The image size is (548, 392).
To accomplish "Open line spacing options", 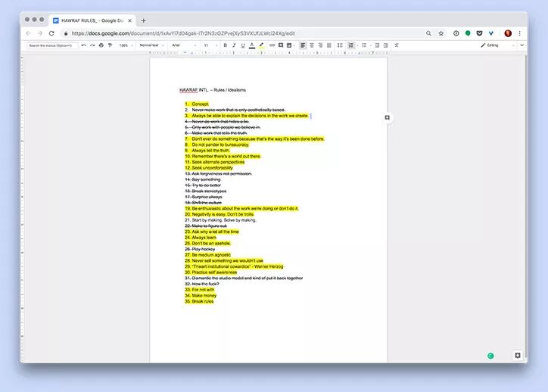I will [340, 45].
